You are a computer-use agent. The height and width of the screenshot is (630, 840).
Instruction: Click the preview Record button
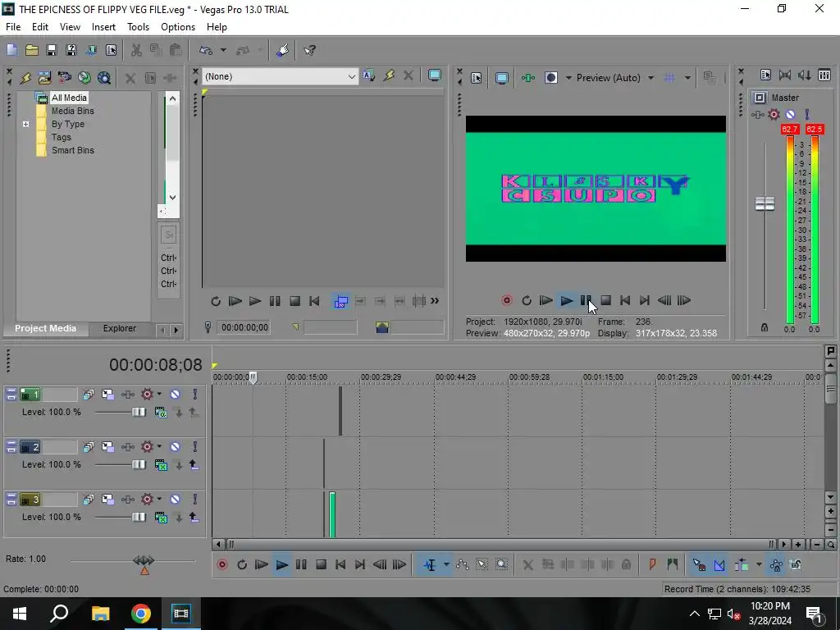[x=507, y=300]
